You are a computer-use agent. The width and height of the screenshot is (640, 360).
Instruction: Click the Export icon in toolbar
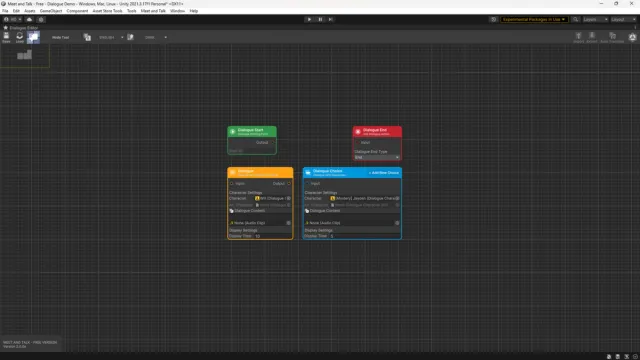coord(592,37)
